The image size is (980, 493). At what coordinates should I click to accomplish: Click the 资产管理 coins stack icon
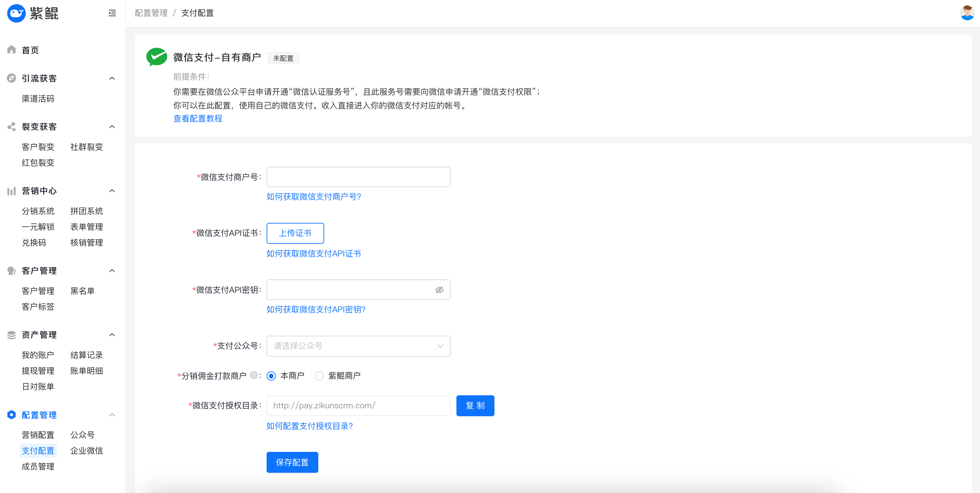[x=11, y=335]
